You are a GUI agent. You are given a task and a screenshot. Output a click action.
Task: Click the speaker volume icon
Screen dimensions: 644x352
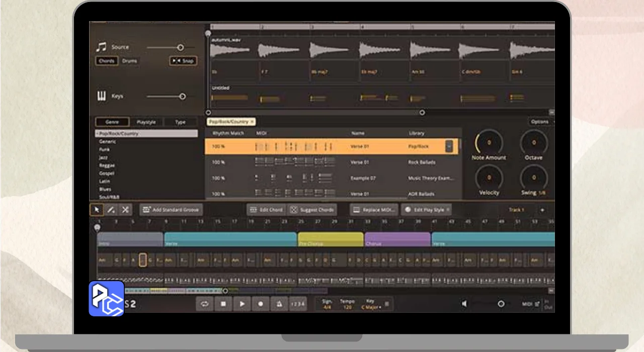(x=464, y=304)
